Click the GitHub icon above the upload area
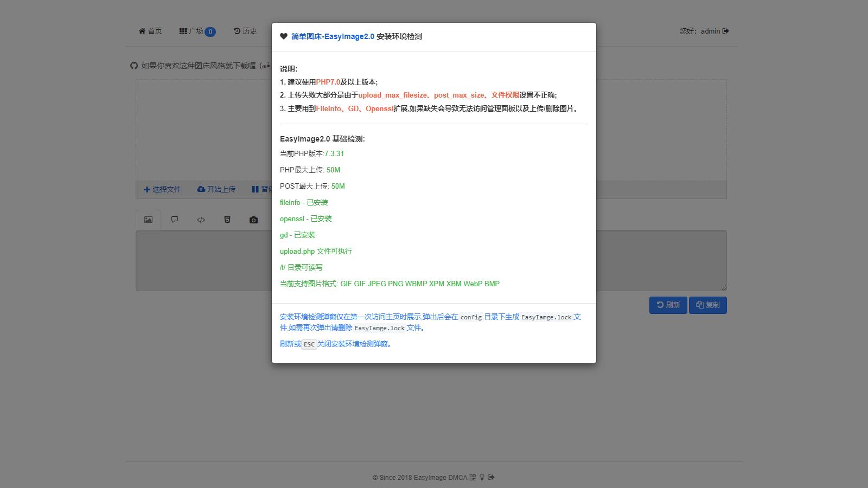The image size is (868, 488). tap(134, 66)
